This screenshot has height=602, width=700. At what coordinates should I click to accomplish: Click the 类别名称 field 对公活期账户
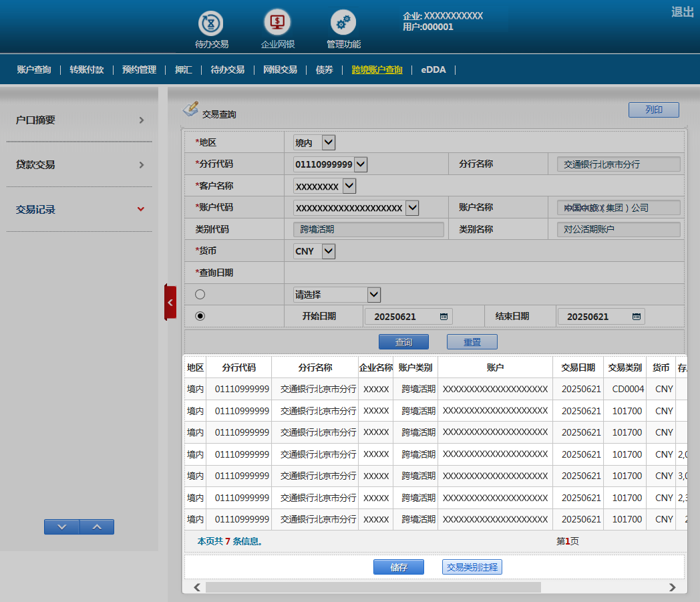tap(619, 230)
